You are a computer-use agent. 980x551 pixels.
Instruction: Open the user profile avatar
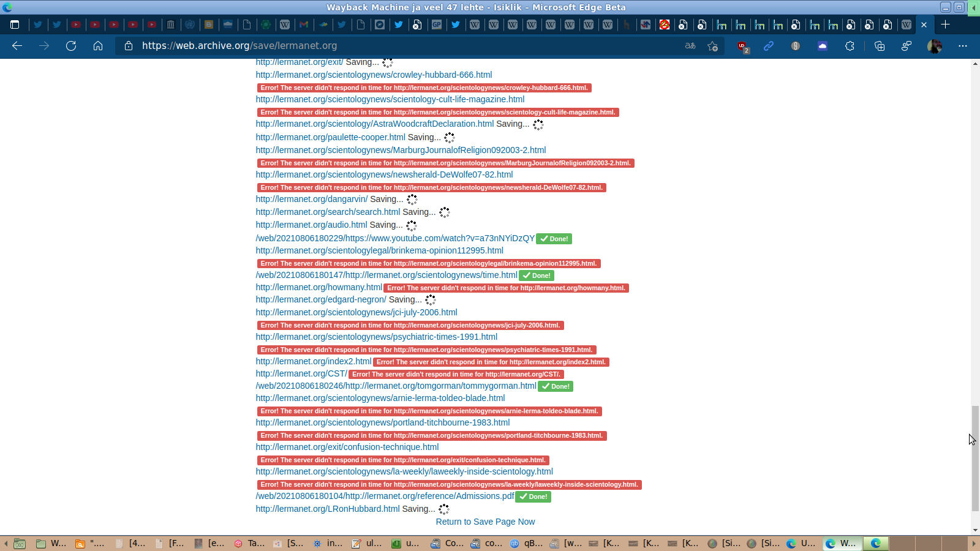point(935,46)
